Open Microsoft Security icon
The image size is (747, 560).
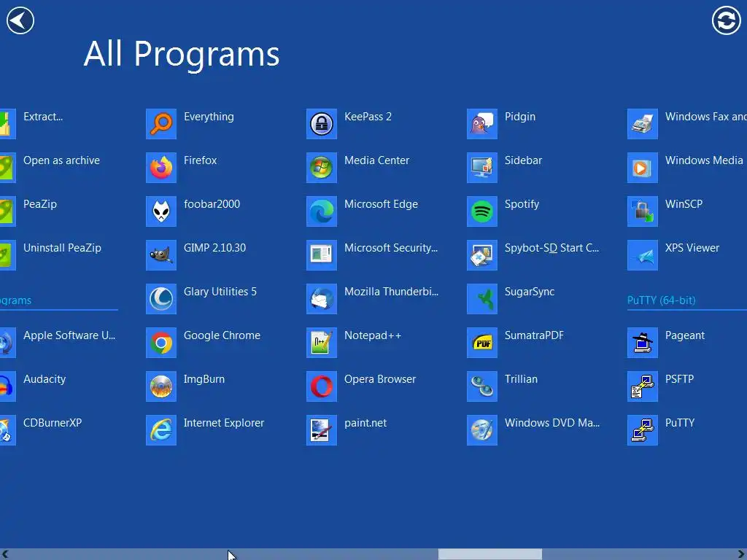(322, 255)
